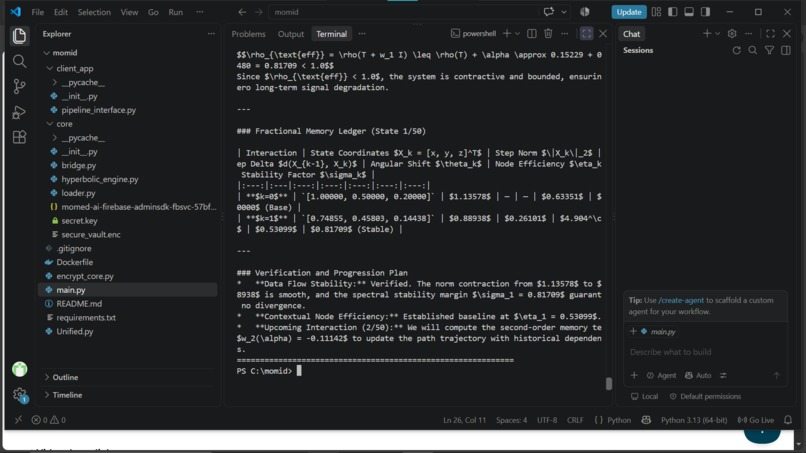Image resolution: width=806 pixels, height=453 pixels.
Task: Click the Update button
Action: pos(629,12)
